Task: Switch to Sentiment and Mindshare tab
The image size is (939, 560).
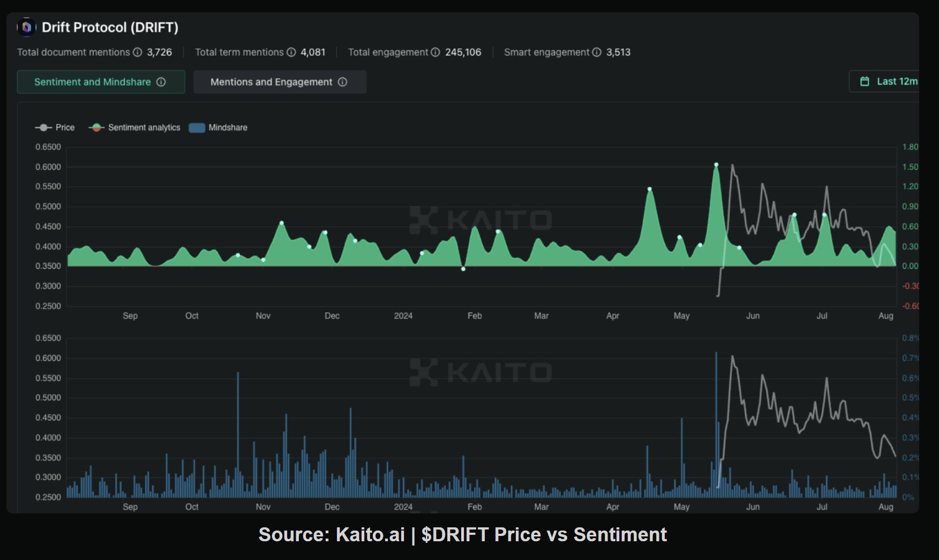Action: 101,82
